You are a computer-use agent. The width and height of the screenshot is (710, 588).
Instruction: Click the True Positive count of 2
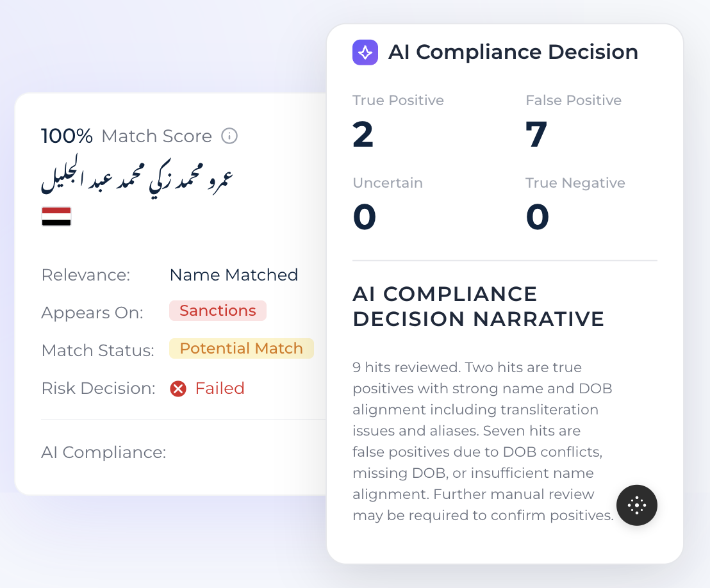[x=363, y=135]
